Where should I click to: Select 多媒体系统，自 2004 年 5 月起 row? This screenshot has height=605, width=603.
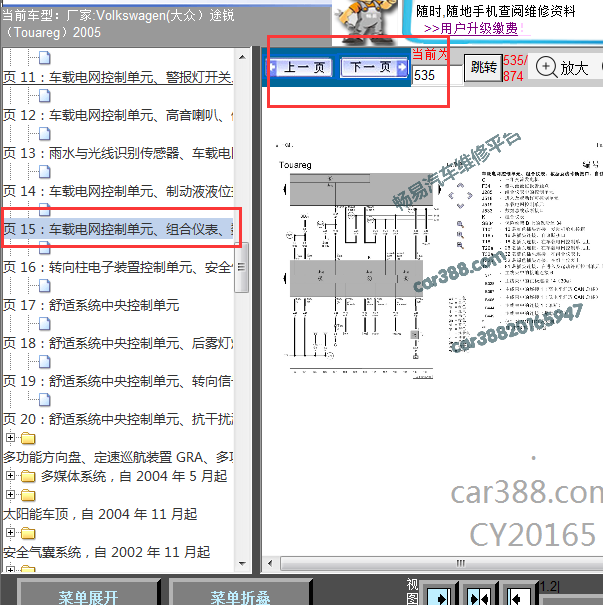(134, 476)
